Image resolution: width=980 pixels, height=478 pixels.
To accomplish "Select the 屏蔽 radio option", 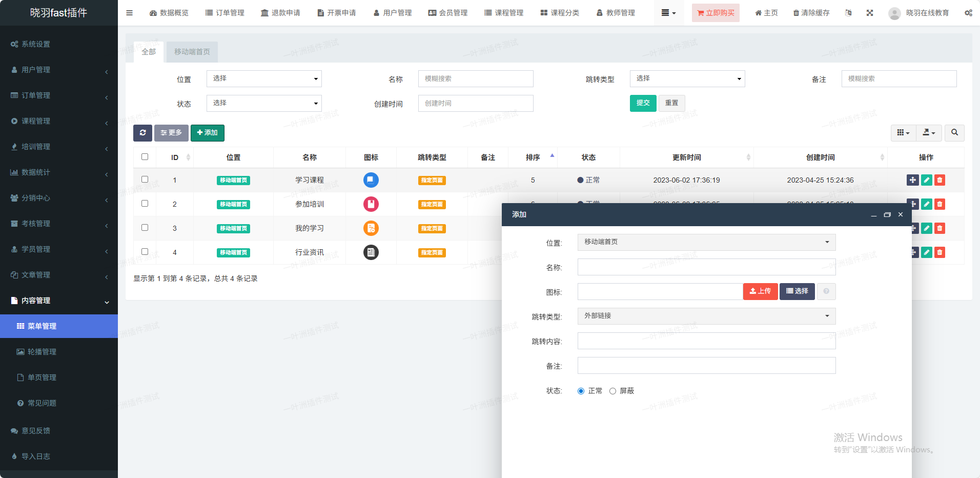I will [x=612, y=391].
